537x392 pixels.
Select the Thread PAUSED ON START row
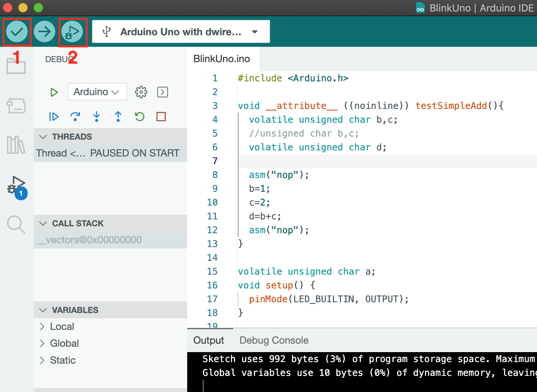click(x=110, y=153)
